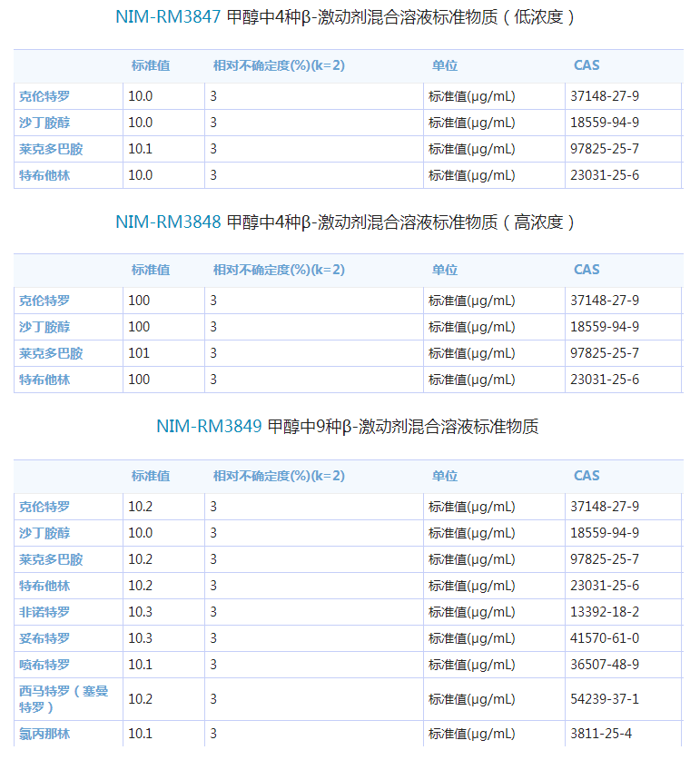Click CAS 37148-27-9 in NIM-RM3847 table
Viewport: 700px width, 760px height.
coord(605,96)
